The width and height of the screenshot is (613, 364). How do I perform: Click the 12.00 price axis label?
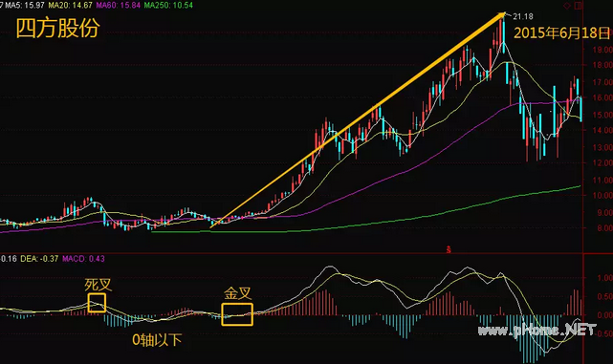click(x=602, y=162)
